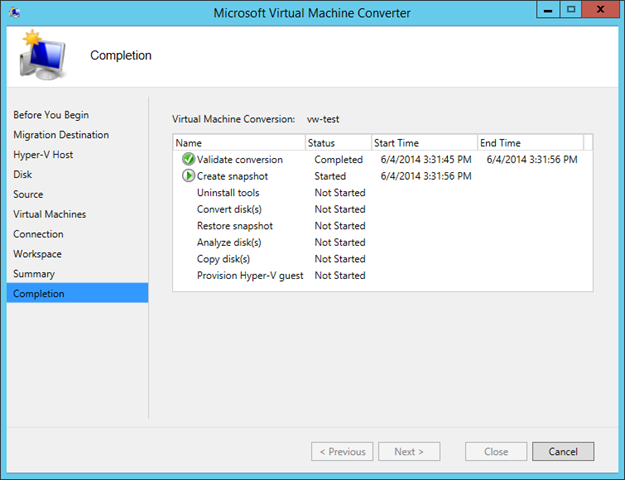Image resolution: width=625 pixels, height=480 pixels.
Task: Open the Source step
Action: 28,195
